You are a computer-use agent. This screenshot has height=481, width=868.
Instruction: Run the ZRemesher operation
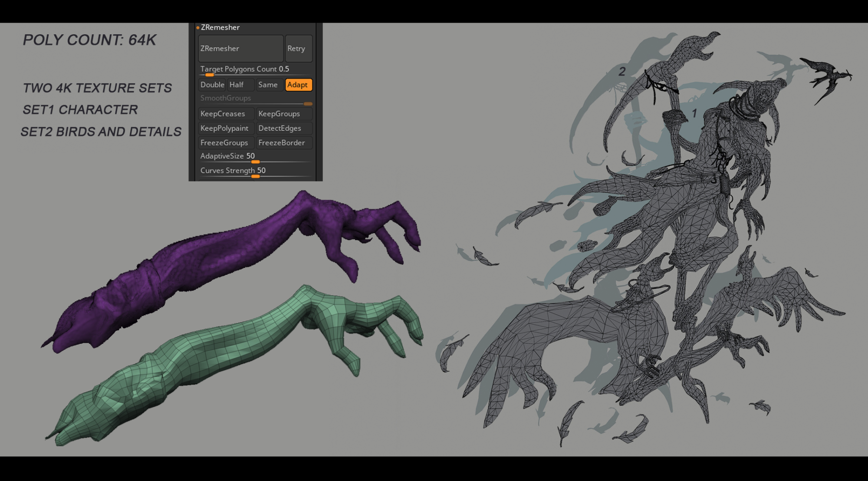tap(240, 49)
